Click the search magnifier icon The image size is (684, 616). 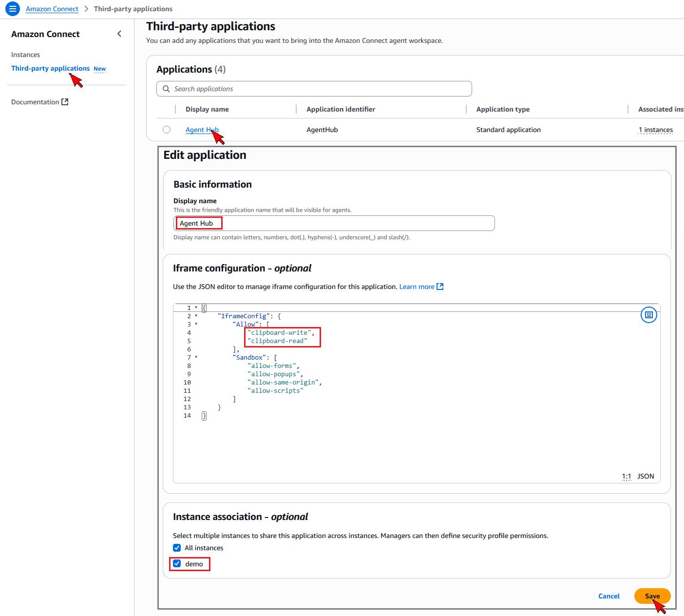(166, 89)
